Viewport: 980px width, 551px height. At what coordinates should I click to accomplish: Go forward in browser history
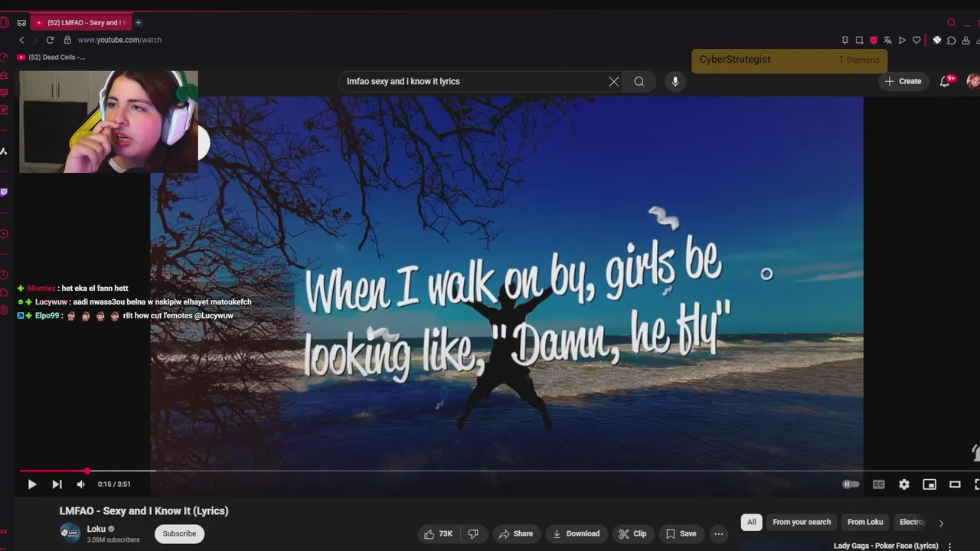coord(34,40)
